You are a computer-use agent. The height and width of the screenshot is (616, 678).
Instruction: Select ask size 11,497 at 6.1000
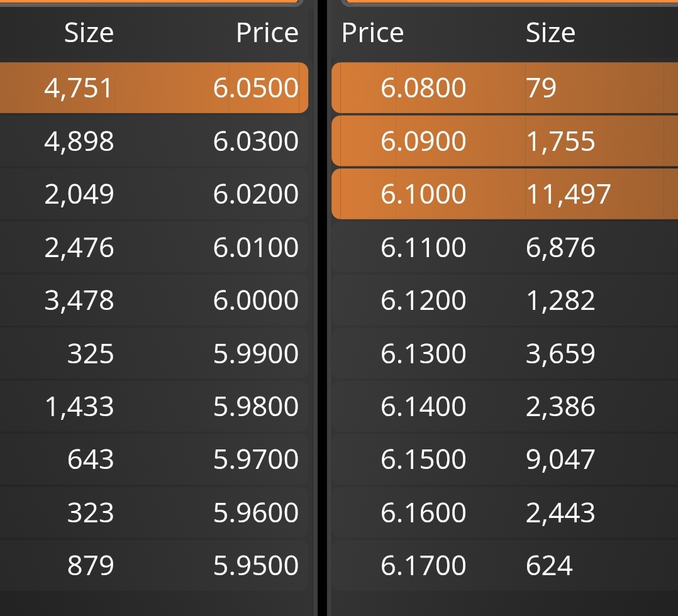[x=568, y=194]
